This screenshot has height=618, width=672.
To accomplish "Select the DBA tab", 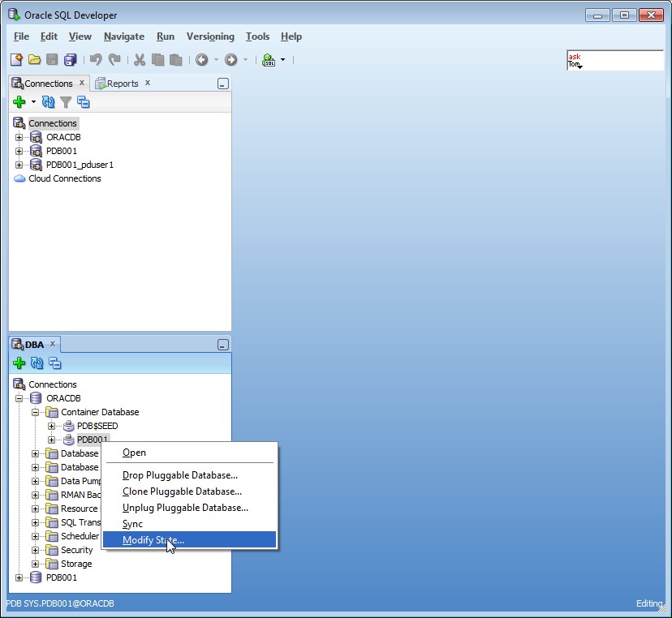I will pyautogui.click(x=34, y=345).
